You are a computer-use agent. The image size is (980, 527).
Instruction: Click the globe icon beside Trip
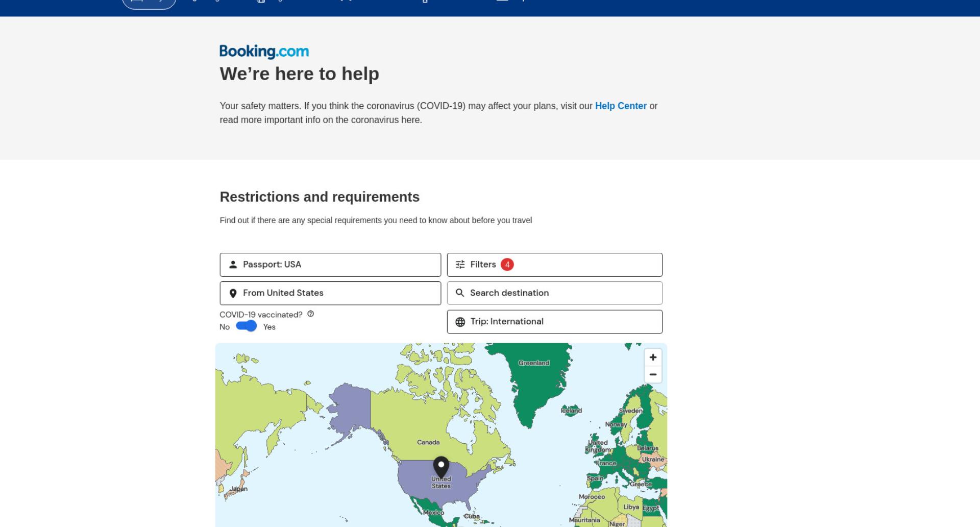[x=460, y=322]
